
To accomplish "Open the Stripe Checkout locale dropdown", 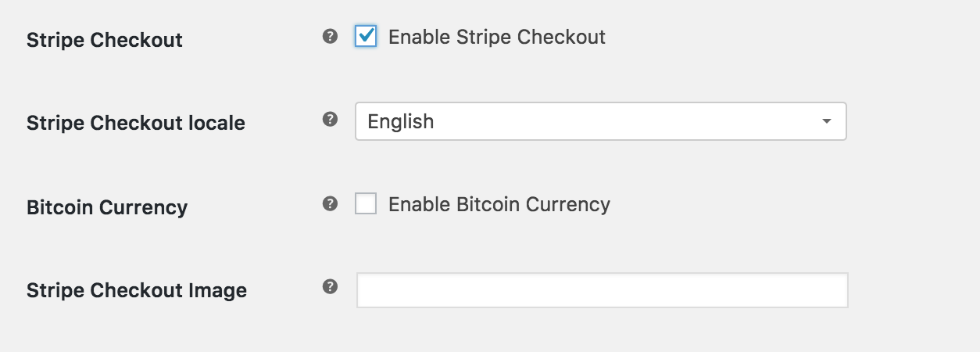I will coord(601,121).
